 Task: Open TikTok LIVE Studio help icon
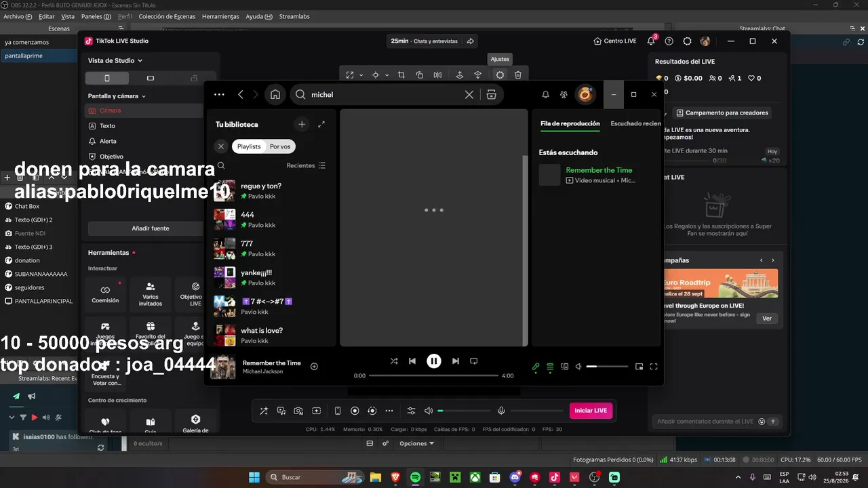[669, 41]
